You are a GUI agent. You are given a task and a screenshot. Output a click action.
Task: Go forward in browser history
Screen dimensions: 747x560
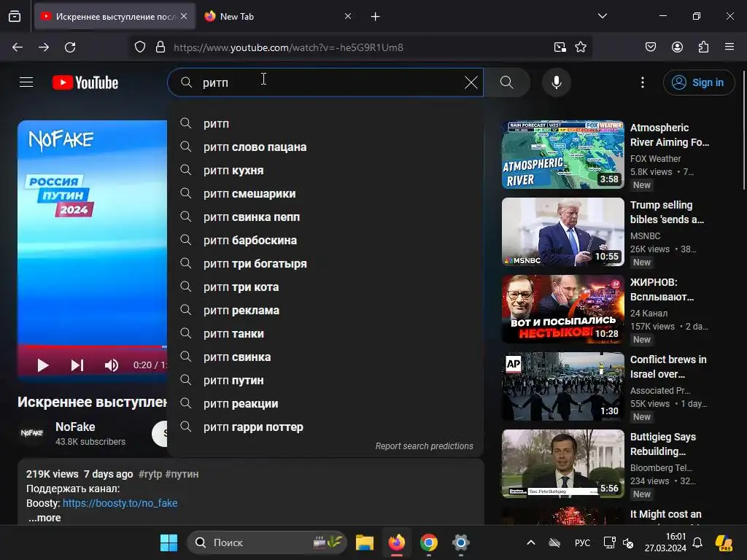click(x=44, y=47)
